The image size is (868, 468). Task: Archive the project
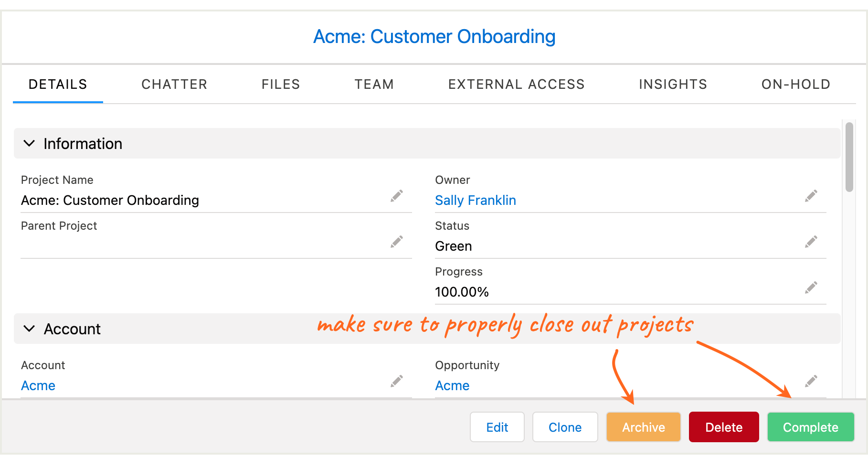pos(643,427)
